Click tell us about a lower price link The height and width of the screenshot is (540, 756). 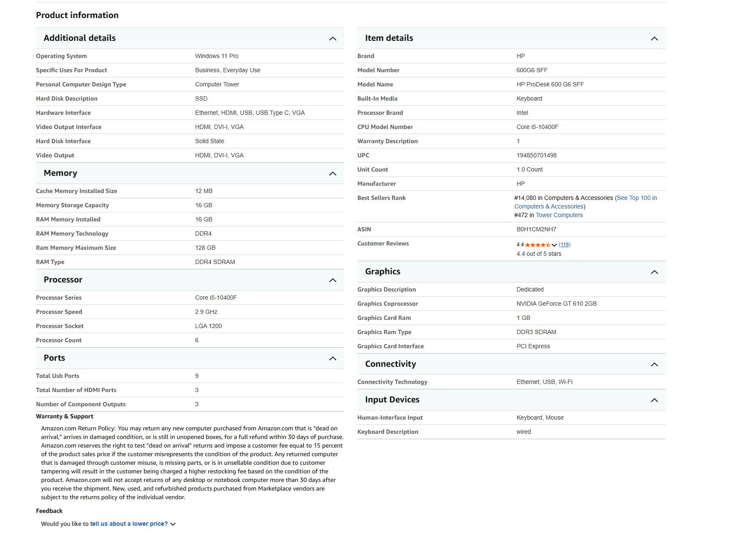pyautogui.click(x=129, y=524)
